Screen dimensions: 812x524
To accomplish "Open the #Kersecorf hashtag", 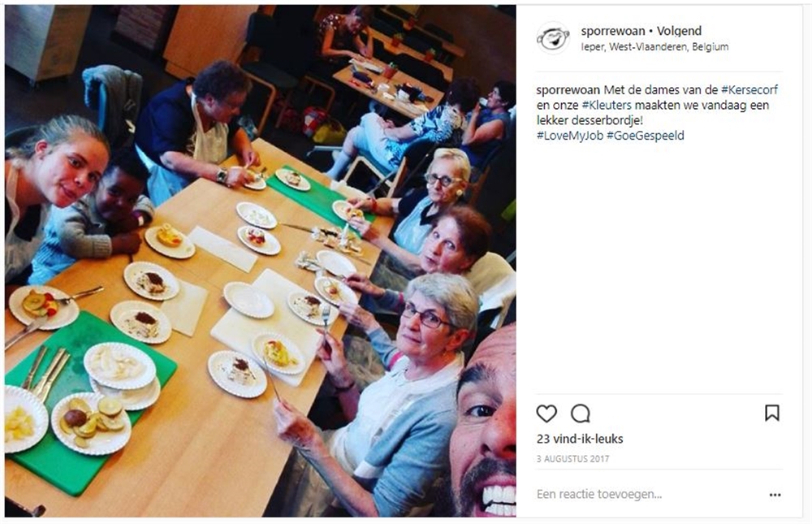I will 749,89.
